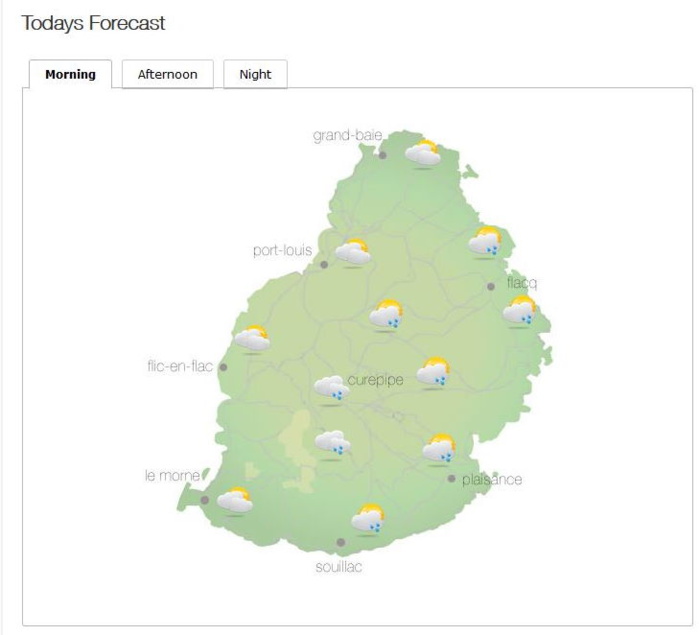Viewport: 699px width, 635px height.
Task: Switch to the Afternoon forecast tab
Action: click(167, 74)
